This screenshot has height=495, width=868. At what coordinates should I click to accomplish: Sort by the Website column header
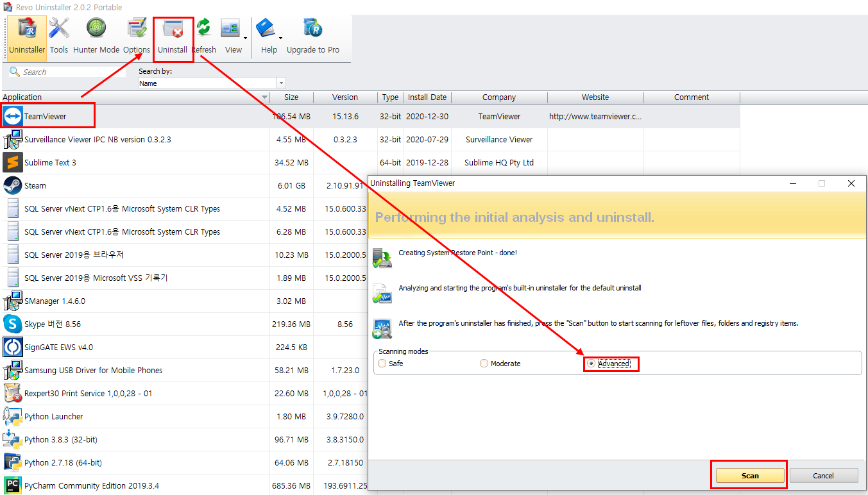[595, 97]
